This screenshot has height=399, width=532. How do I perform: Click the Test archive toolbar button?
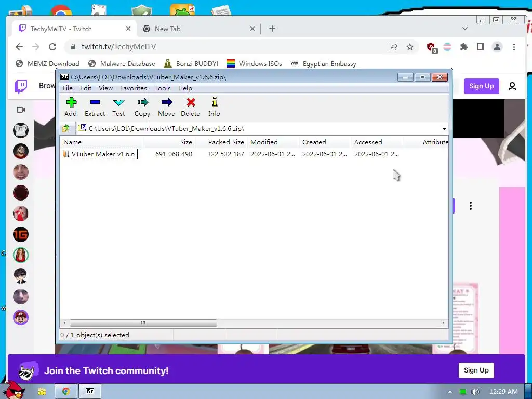pyautogui.click(x=118, y=107)
